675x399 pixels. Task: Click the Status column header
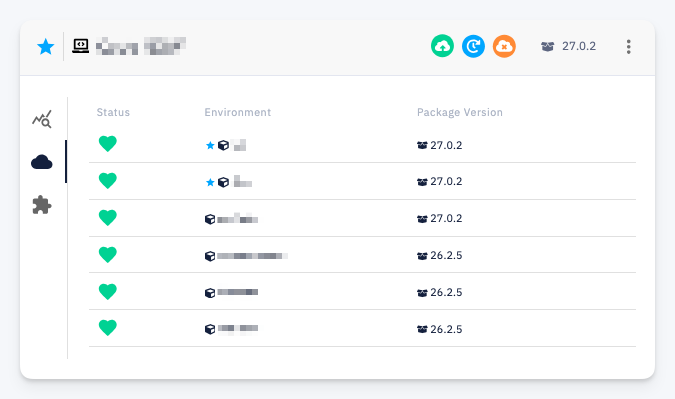point(113,112)
